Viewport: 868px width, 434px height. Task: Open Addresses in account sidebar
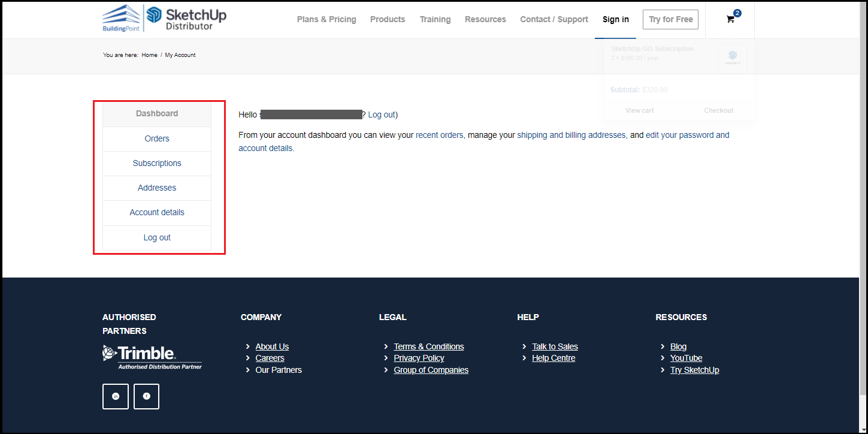tap(157, 188)
